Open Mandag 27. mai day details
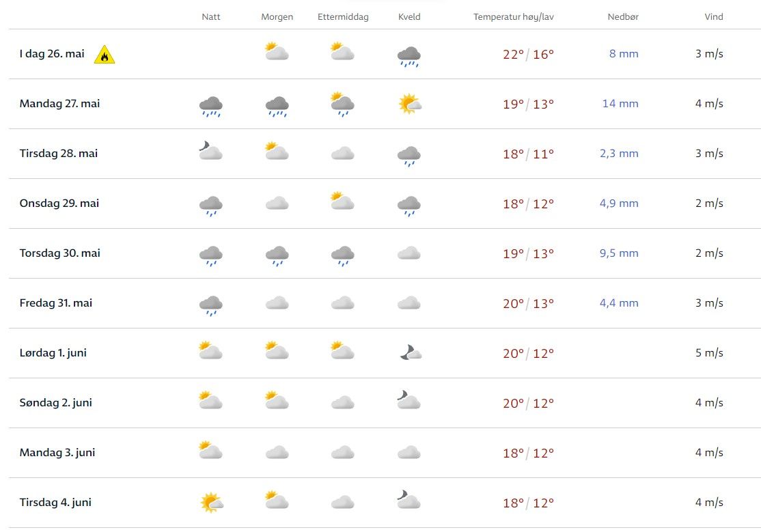The width and height of the screenshot is (761, 532). (60, 104)
